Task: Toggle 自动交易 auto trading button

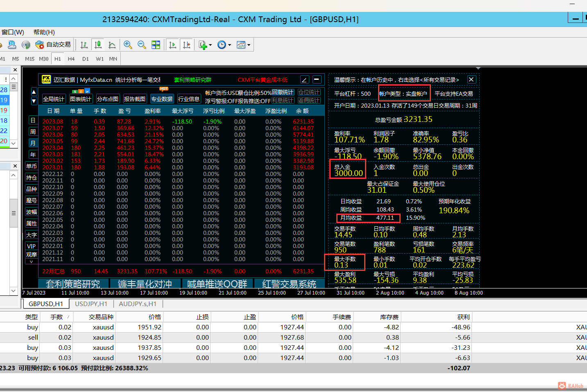Action: [x=53, y=45]
